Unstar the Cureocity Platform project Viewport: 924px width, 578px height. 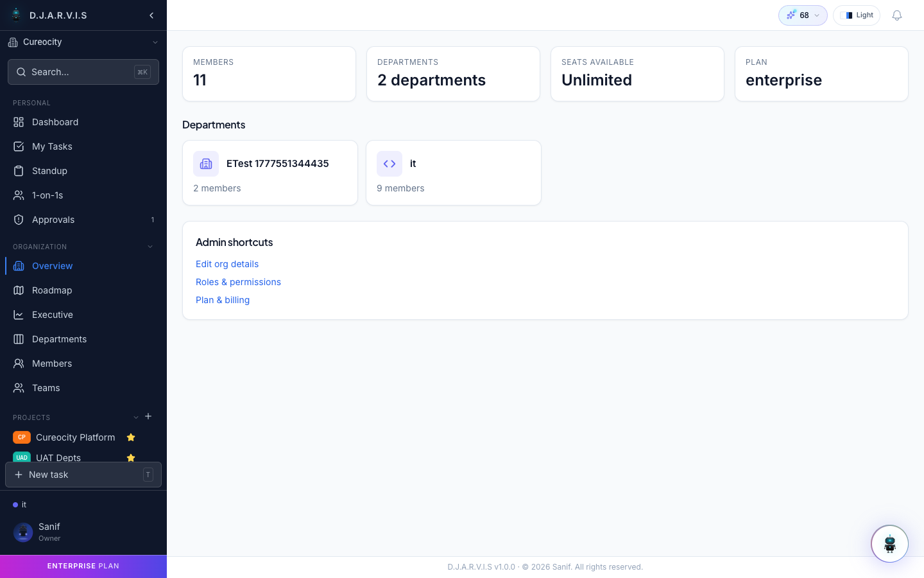[x=131, y=437]
